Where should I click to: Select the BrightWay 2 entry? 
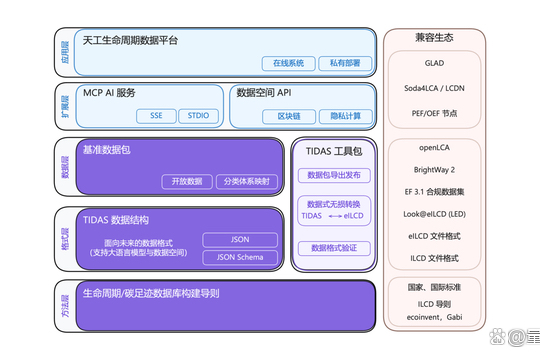coord(434,170)
